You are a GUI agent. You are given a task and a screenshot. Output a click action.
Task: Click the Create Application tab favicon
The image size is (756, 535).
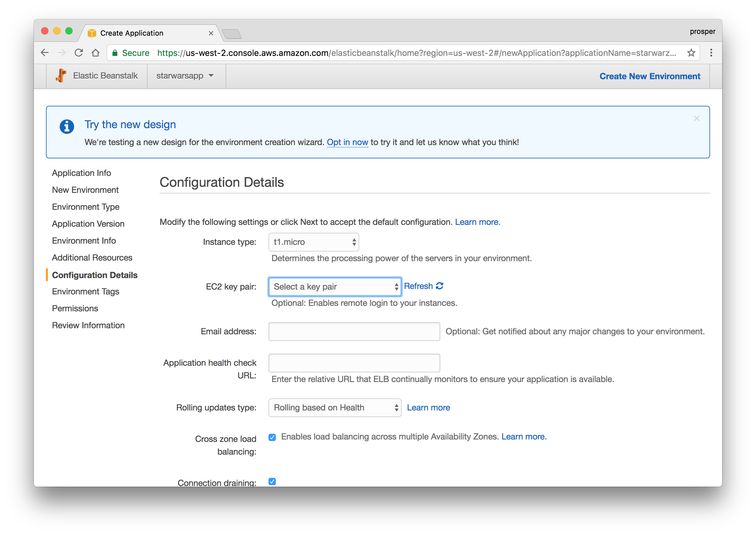click(x=92, y=33)
